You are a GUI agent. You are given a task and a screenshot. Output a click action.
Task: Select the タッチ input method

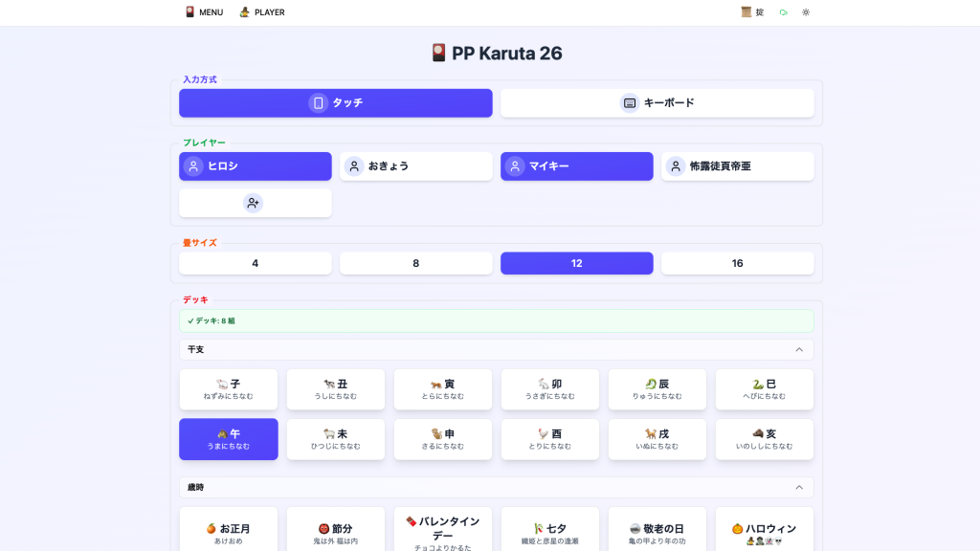tap(336, 103)
